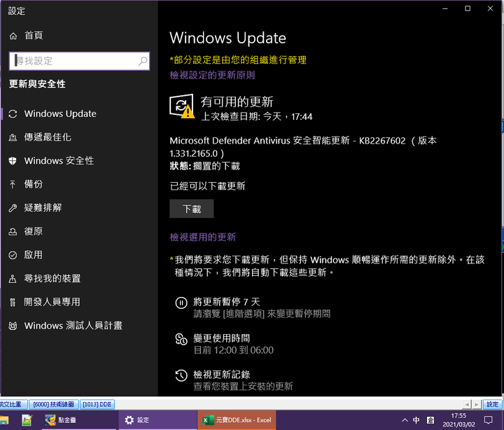Focus the 尋找設定 search field
The width and height of the screenshot is (504, 430).
[x=79, y=61]
